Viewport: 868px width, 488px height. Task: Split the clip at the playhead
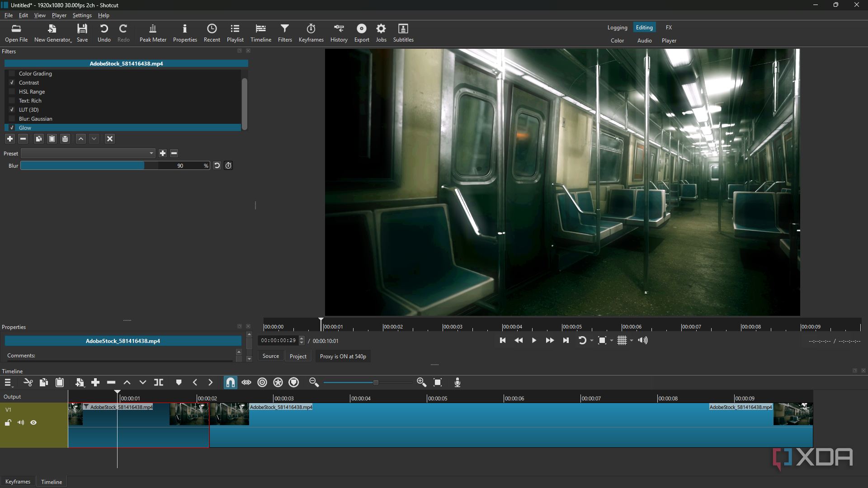[159, 382]
